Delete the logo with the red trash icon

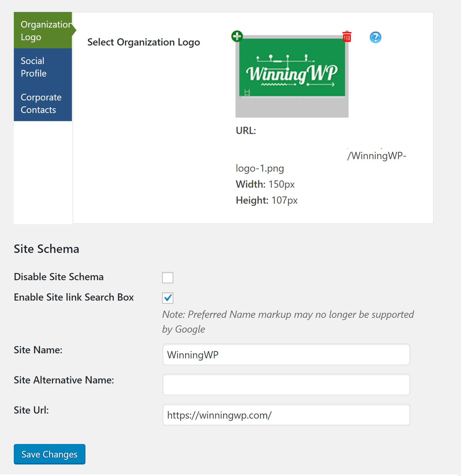tap(347, 37)
